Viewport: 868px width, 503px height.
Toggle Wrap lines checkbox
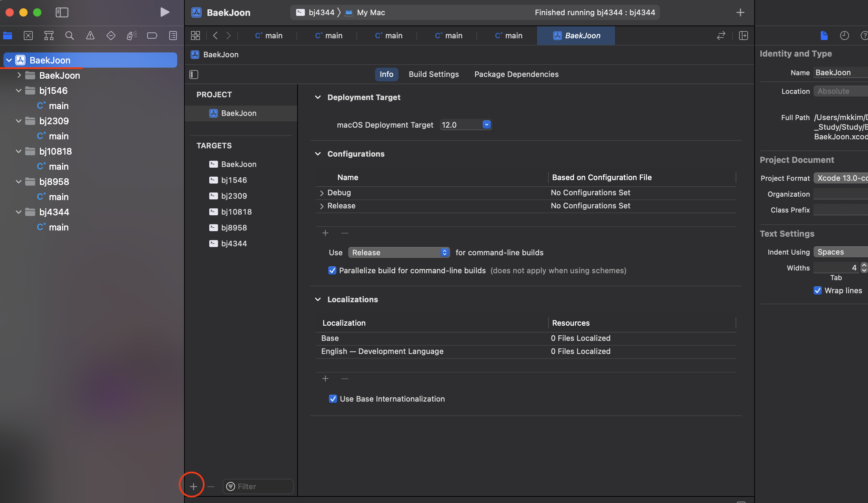(817, 290)
